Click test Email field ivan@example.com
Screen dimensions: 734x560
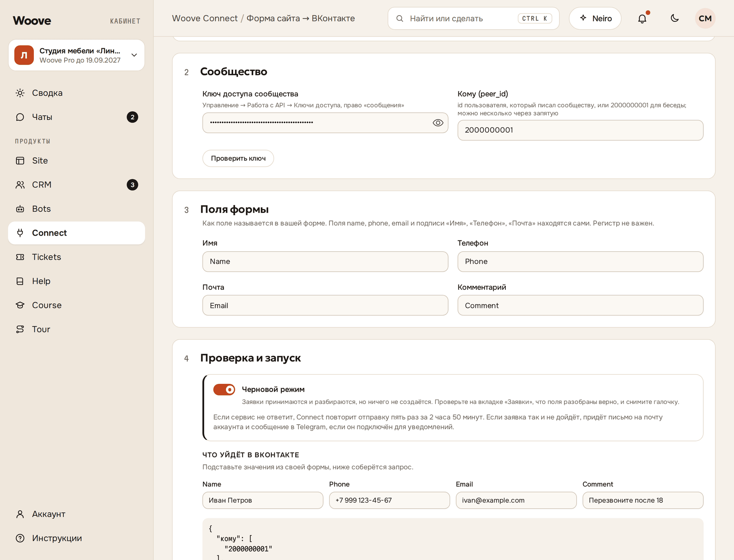[x=516, y=500]
